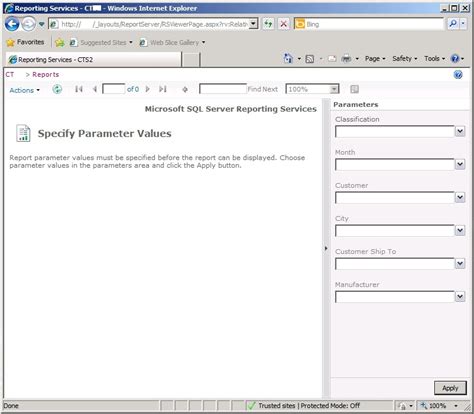Screen dimensions: 474x414
Task: Click the report Refresh icon
Action: (57, 89)
